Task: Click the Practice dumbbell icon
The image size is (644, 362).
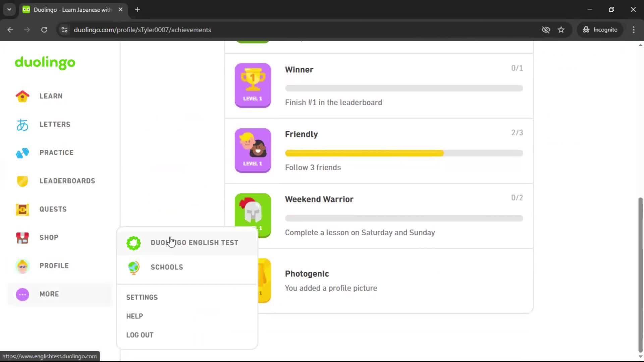Action: pos(22,153)
